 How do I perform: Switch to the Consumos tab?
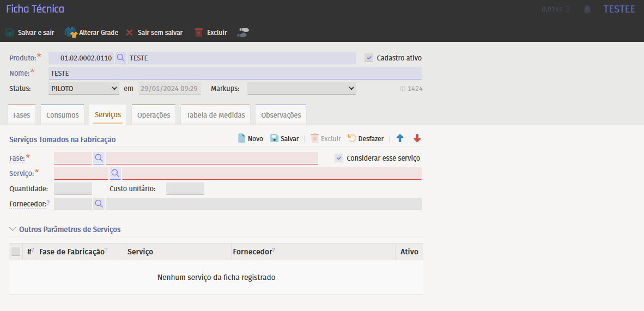[x=62, y=115]
